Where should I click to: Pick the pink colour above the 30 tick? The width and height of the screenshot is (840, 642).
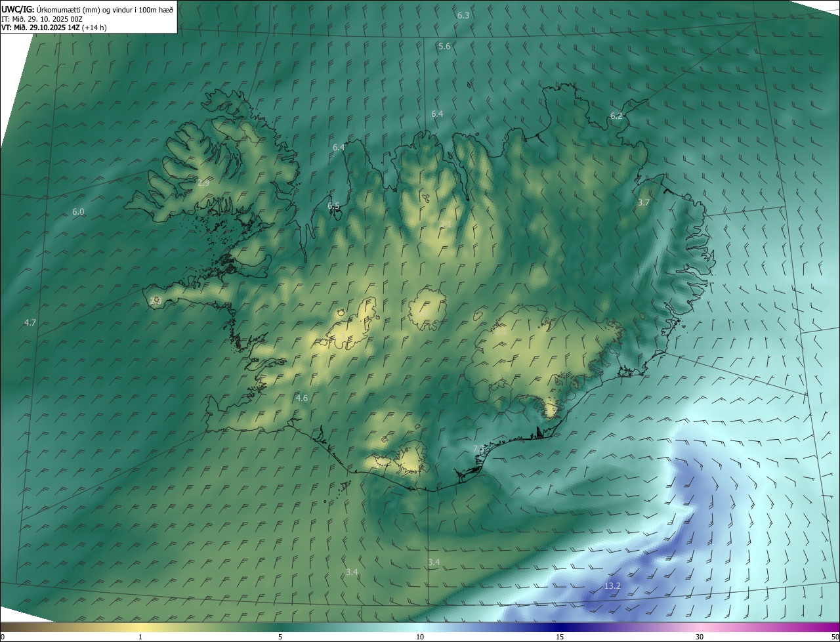pos(700,627)
